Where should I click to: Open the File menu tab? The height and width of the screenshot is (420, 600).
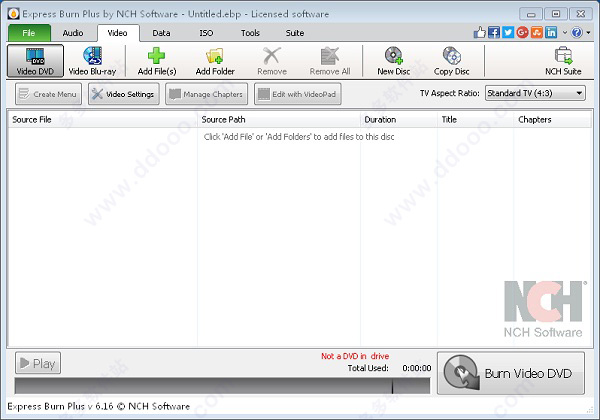[x=29, y=33]
